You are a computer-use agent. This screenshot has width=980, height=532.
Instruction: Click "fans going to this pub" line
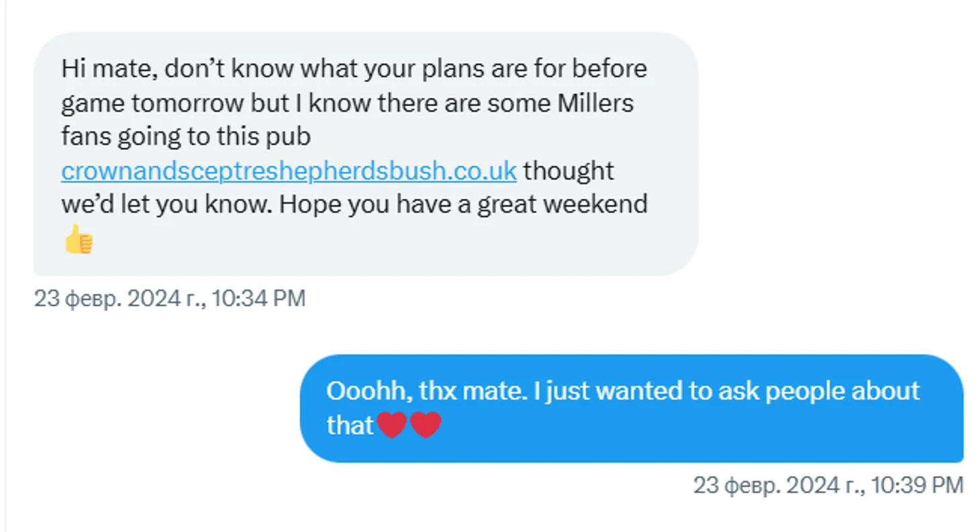(x=186, y=137)
